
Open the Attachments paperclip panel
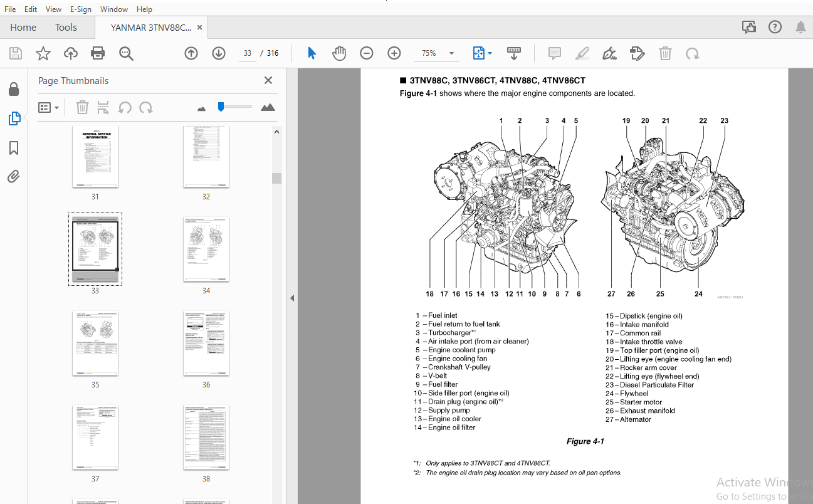14,176
